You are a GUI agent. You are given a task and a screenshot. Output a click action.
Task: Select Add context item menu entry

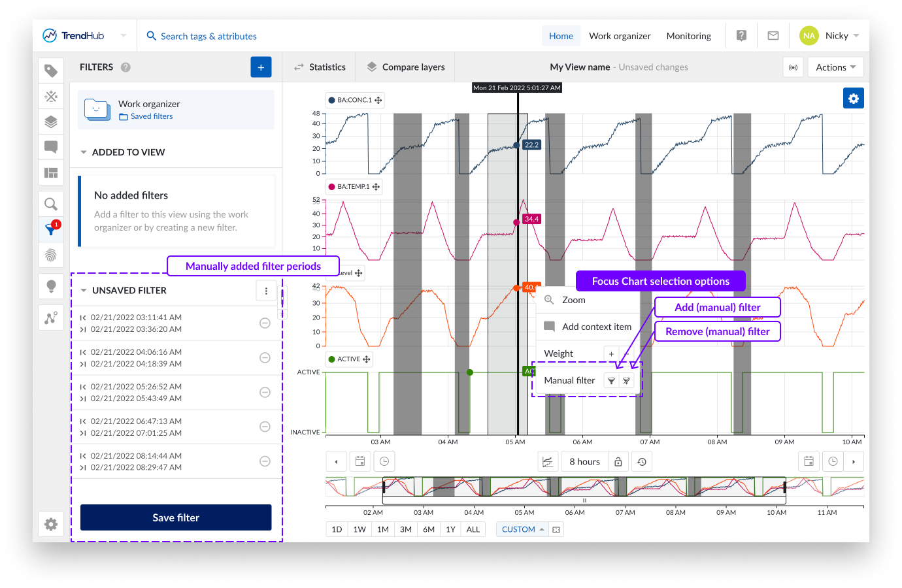point(596,327)
